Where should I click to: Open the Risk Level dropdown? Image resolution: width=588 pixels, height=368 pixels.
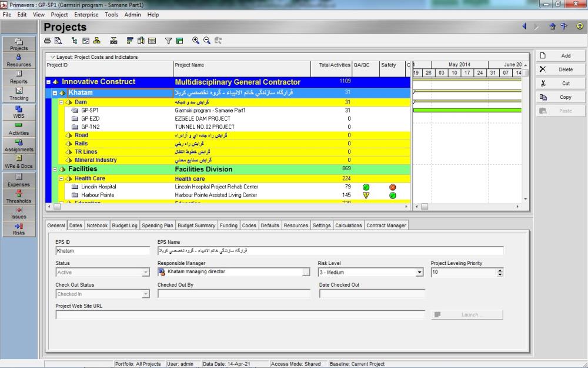(419, 272)
